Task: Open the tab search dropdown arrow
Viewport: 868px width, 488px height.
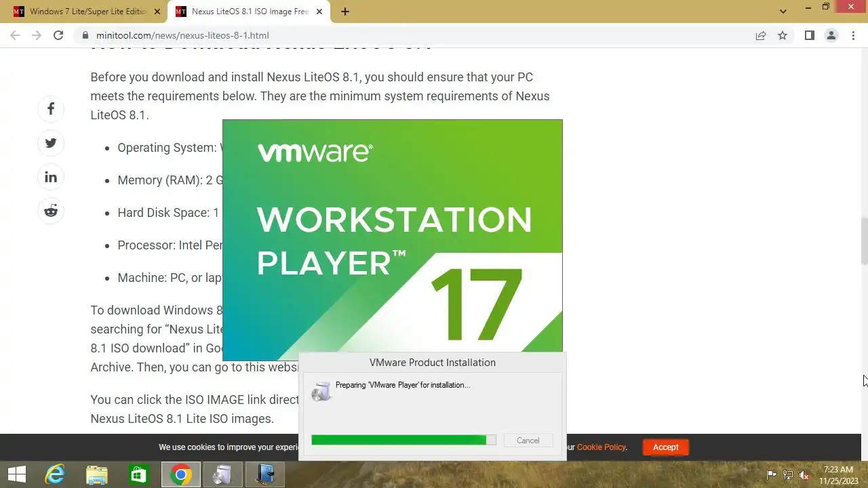Action: (x=783, y=12)
